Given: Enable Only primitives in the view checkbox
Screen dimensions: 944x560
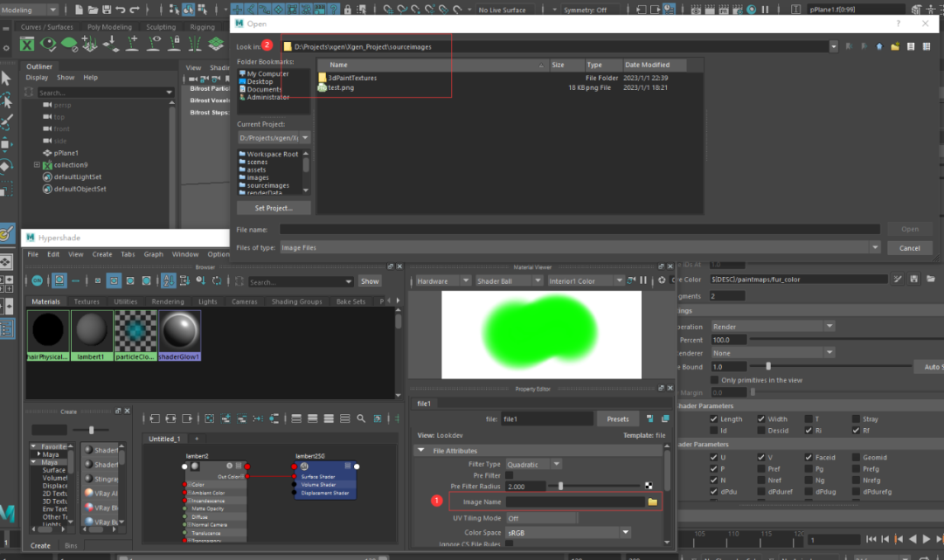Looking at the screenshot, I should point(715,380).
